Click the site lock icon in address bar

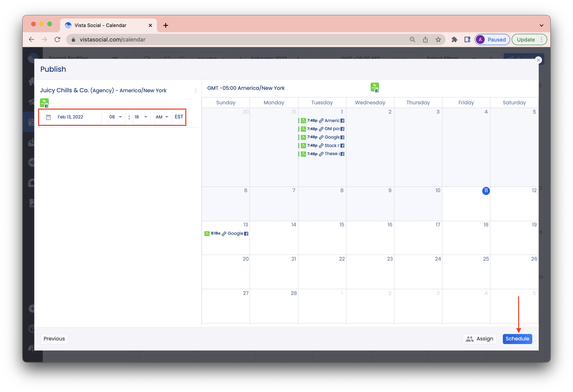[x=73, y=39]
